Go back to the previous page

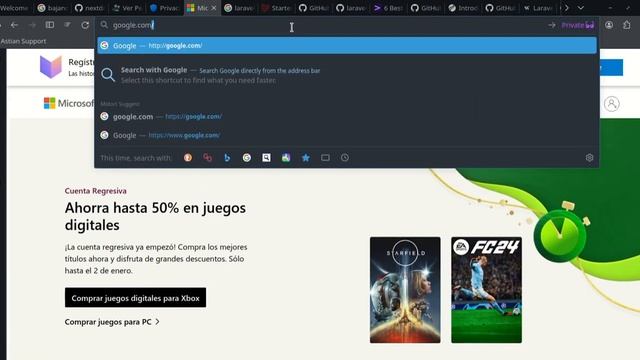click(x=14, y=25)
